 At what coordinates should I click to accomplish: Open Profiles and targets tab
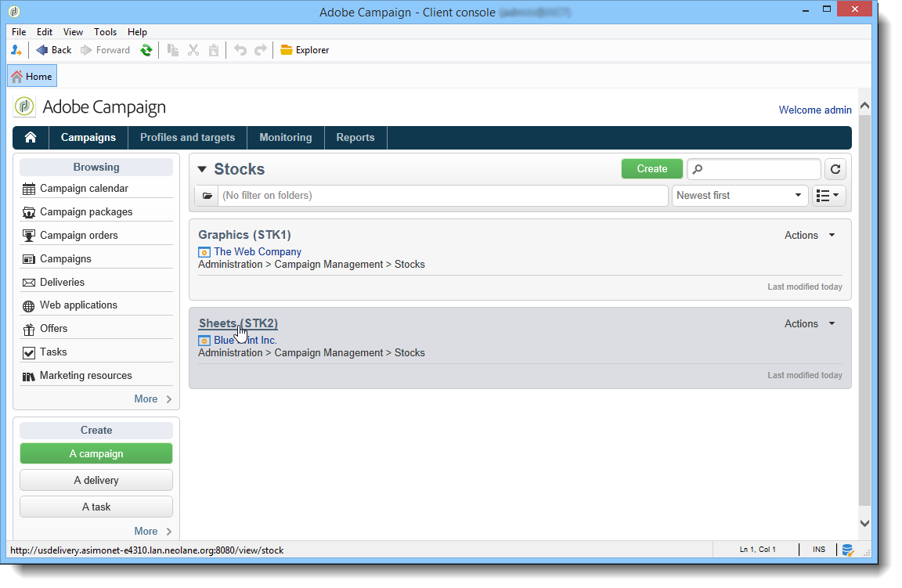(188, 138)
